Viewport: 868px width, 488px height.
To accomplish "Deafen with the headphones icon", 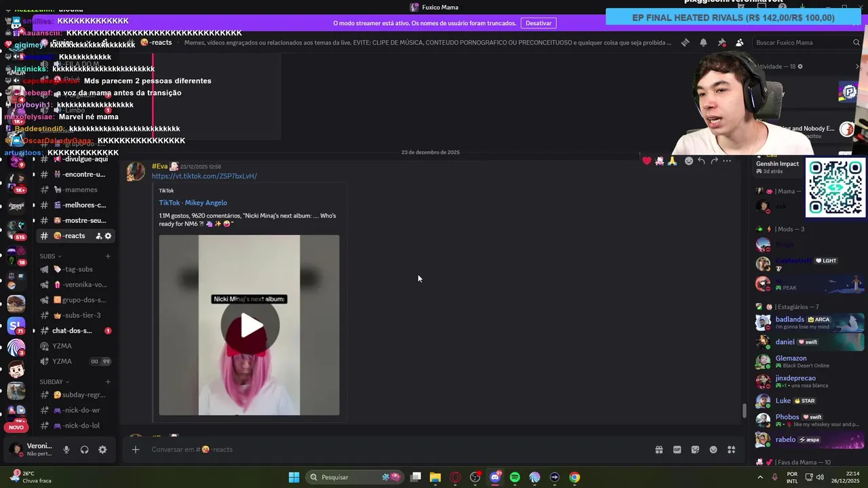I will [84, 449].
